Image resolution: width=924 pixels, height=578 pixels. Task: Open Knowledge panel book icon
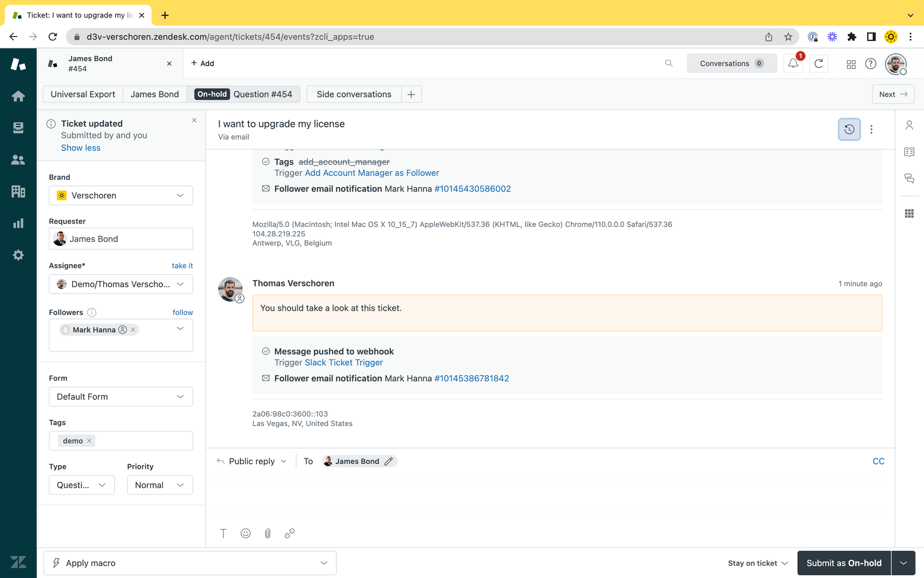(909, 152)
